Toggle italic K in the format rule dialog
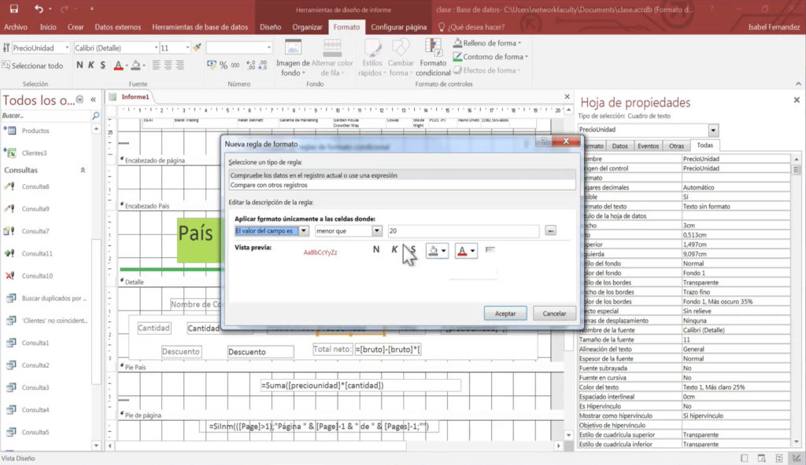 (394, 249)
